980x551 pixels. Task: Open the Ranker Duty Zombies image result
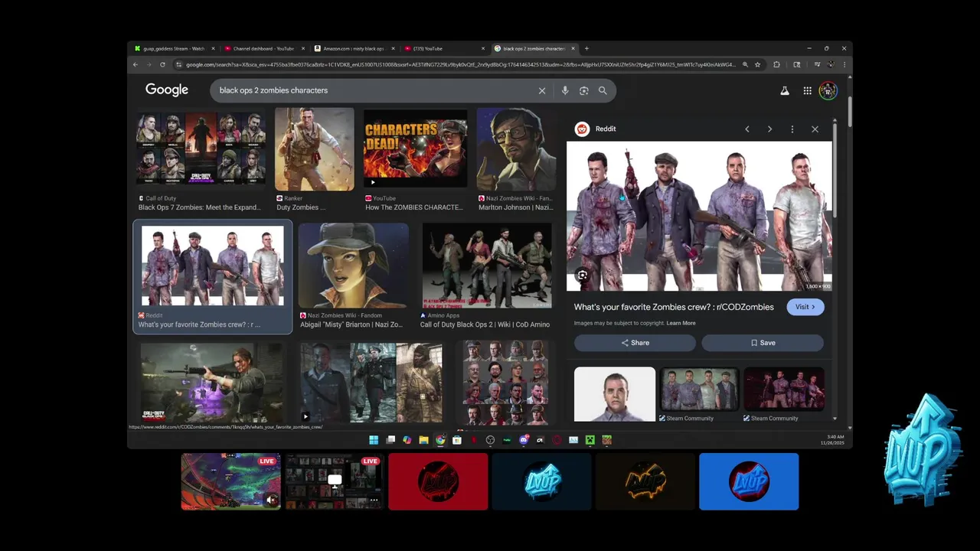315,159
